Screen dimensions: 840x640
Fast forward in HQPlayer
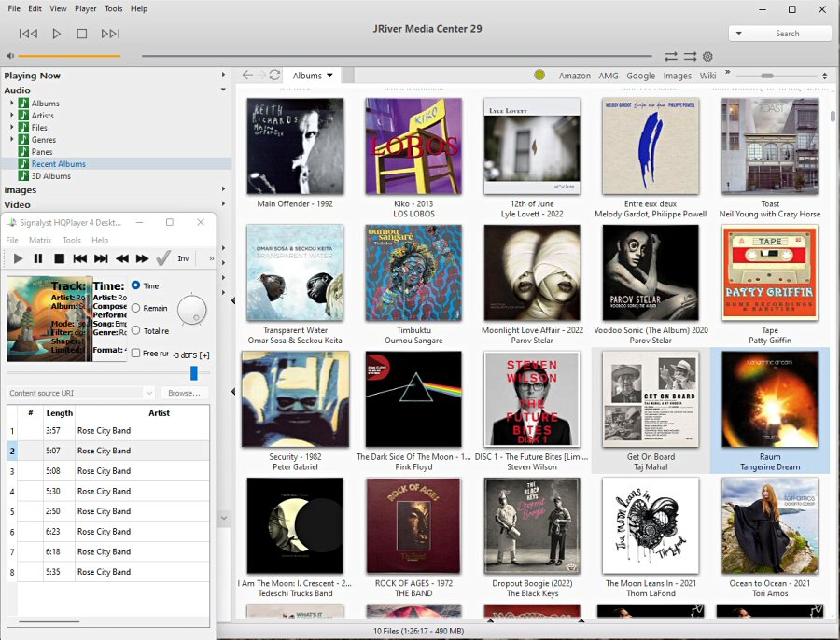143,258
